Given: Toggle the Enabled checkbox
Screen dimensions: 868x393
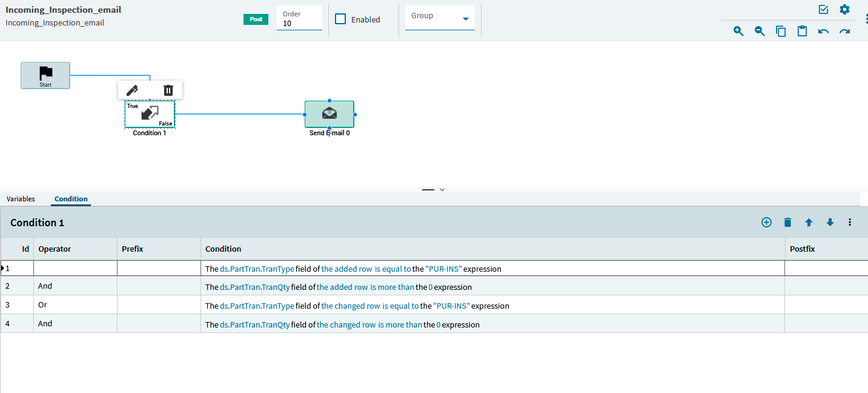Looking at the screenshot, I should (340, 19).
